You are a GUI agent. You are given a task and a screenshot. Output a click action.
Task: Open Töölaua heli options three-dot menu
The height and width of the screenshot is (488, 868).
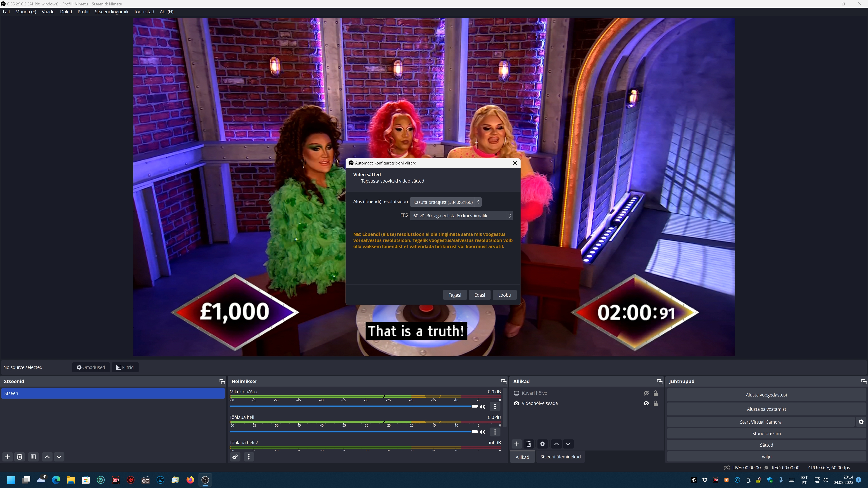495,432
